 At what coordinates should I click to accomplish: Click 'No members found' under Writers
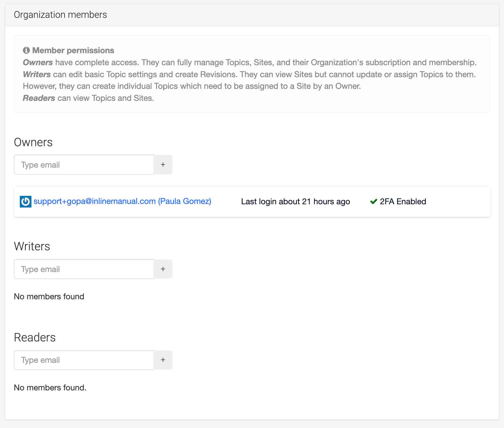[x=49, y=296]
